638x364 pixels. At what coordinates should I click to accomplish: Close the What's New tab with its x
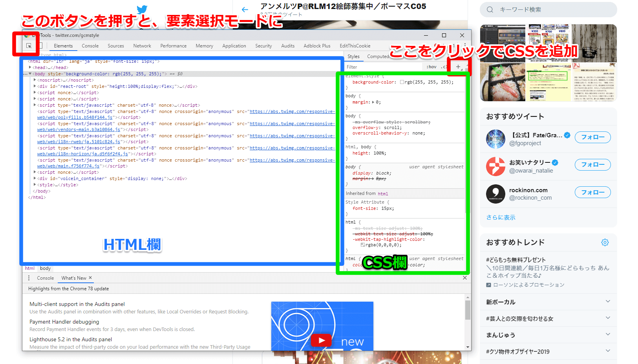coord(90,278)
